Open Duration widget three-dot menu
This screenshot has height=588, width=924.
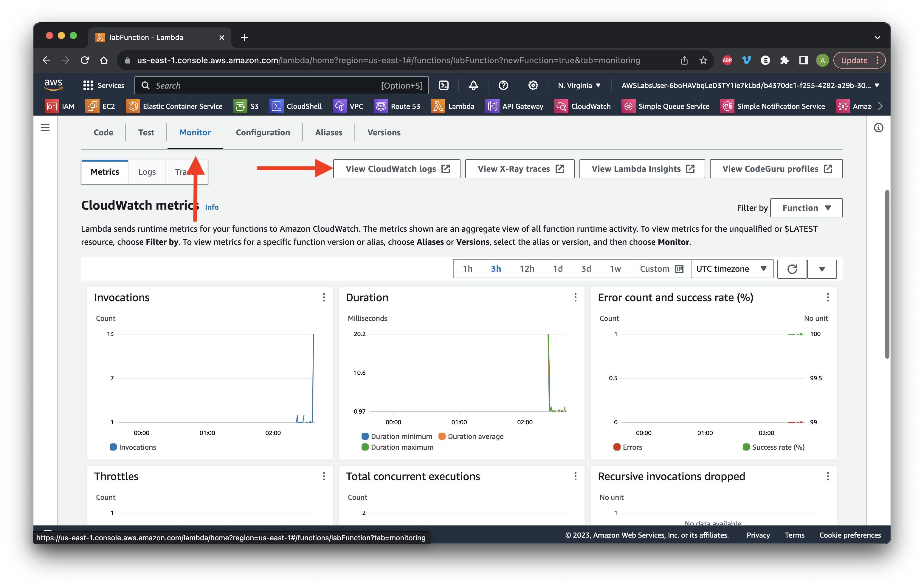click(x=575, y=297)
